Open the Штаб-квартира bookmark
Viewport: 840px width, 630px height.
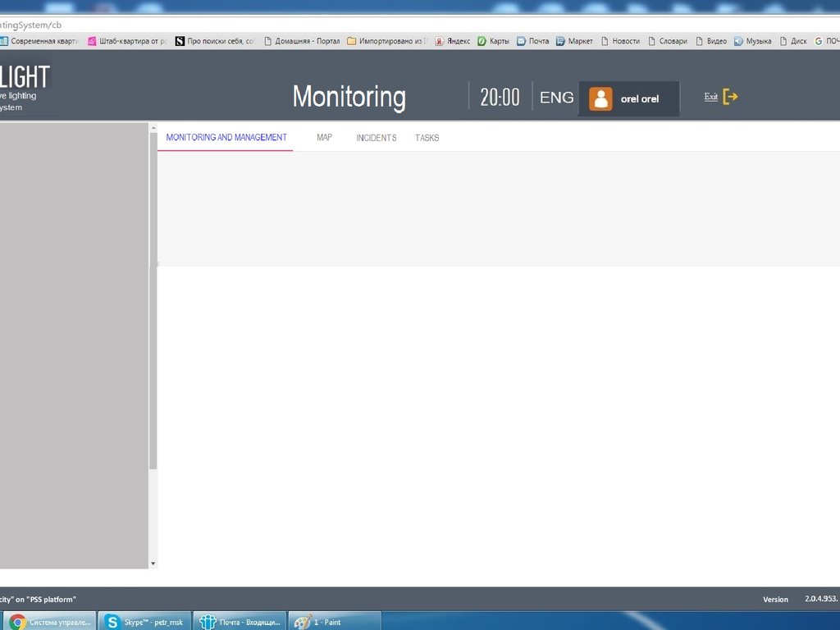(x=127, y=41)
